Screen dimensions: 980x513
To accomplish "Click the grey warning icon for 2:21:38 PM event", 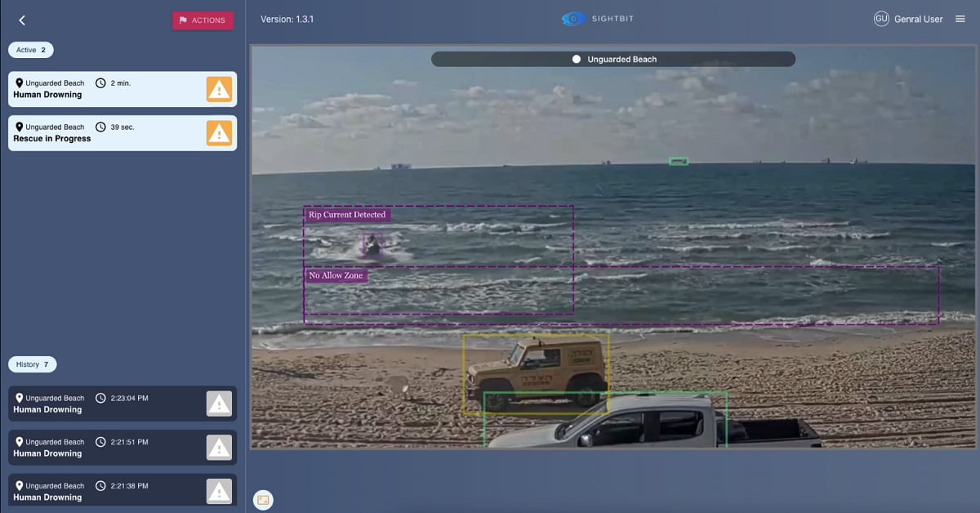I will click(219, 491).
